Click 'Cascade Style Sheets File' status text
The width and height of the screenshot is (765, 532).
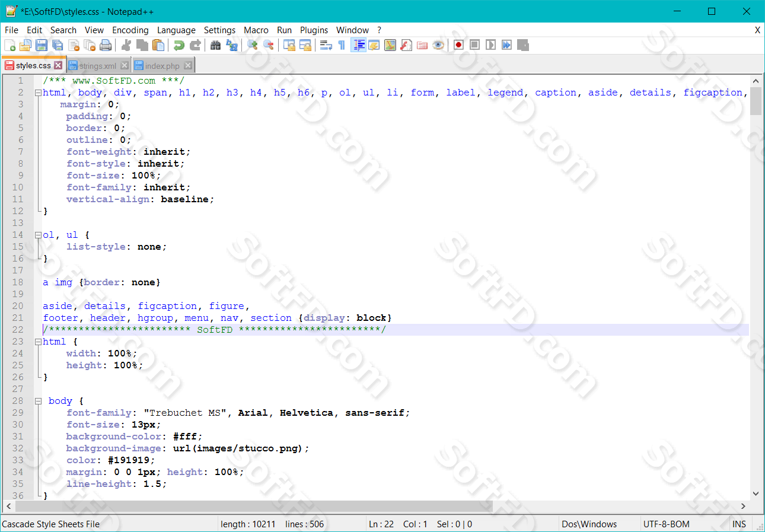pyautogui.click(x=51, y=524)
